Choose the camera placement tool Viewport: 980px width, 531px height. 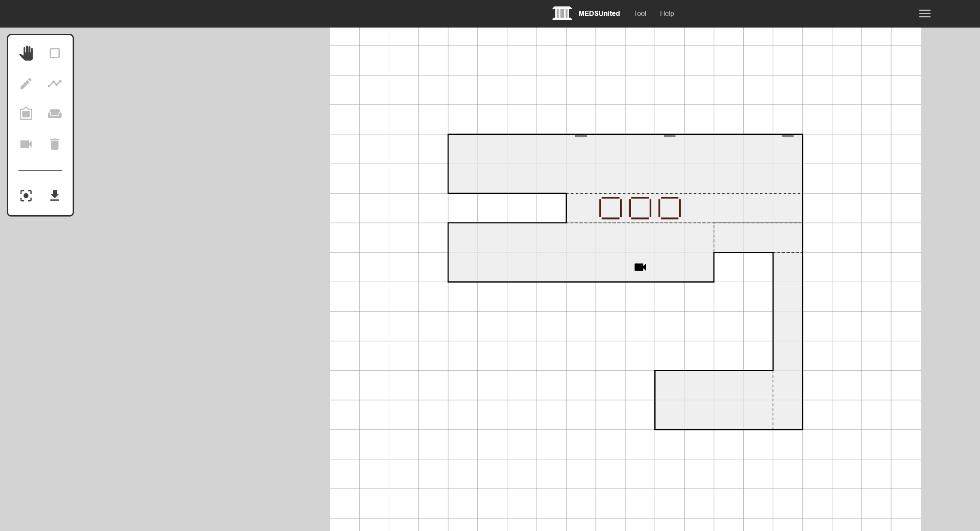[x=26, y=144]
